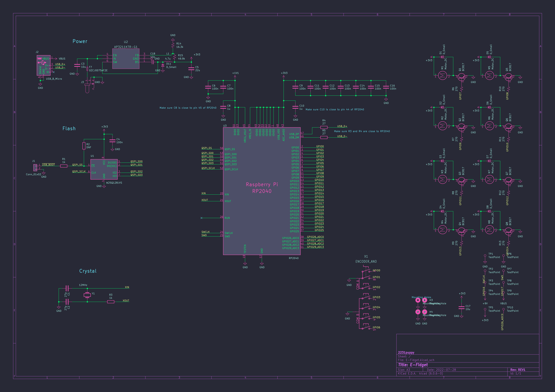555x392 pixels.
Task: Click 'KiCad E.D.A. kicad (6.0.6-0)' text
Action: [x=420, y=373]
